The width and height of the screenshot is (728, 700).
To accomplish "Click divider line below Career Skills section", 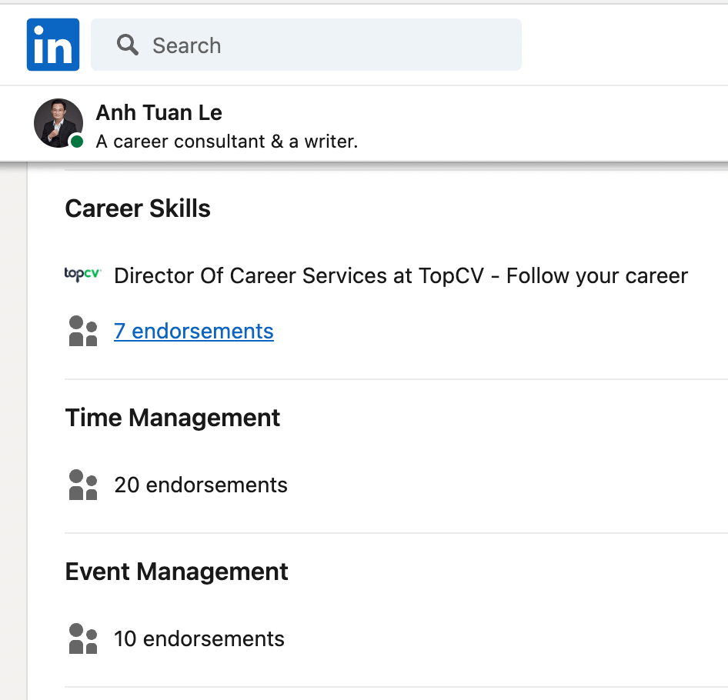I will (385, 379).
